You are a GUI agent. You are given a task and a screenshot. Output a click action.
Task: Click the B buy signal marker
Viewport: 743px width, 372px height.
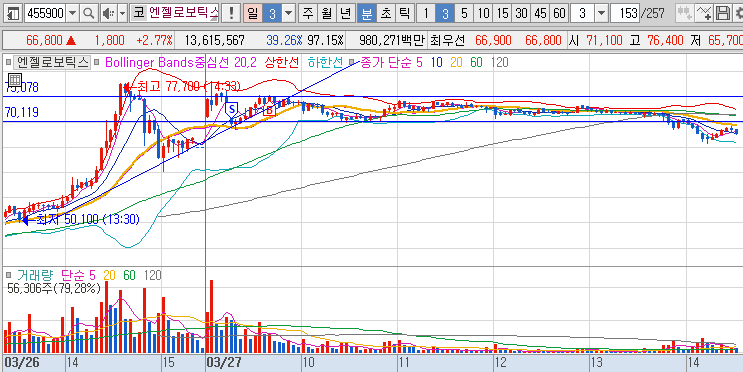[x=270, y=110]
